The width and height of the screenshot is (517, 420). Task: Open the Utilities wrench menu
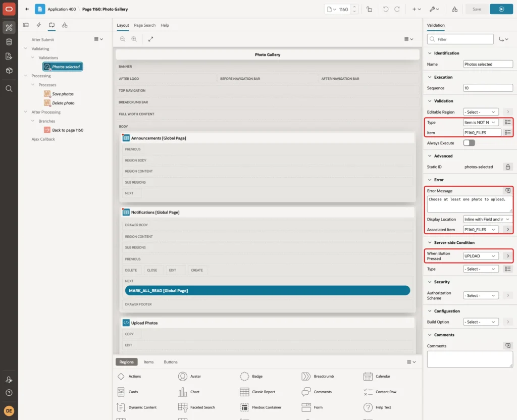pos(434,9)
